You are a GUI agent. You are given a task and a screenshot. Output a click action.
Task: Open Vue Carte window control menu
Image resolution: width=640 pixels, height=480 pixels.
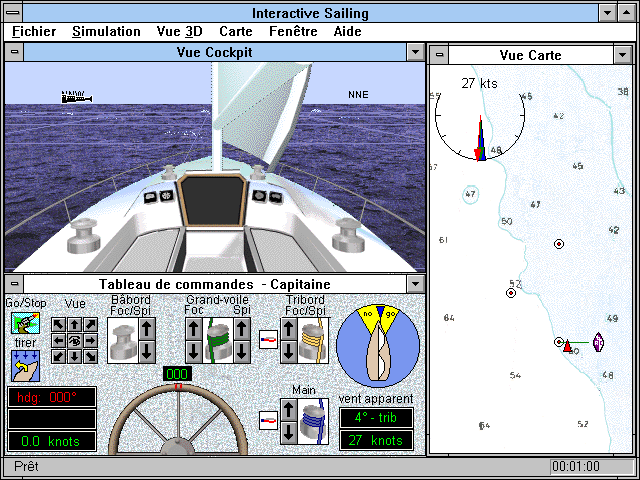pos(439,55)
